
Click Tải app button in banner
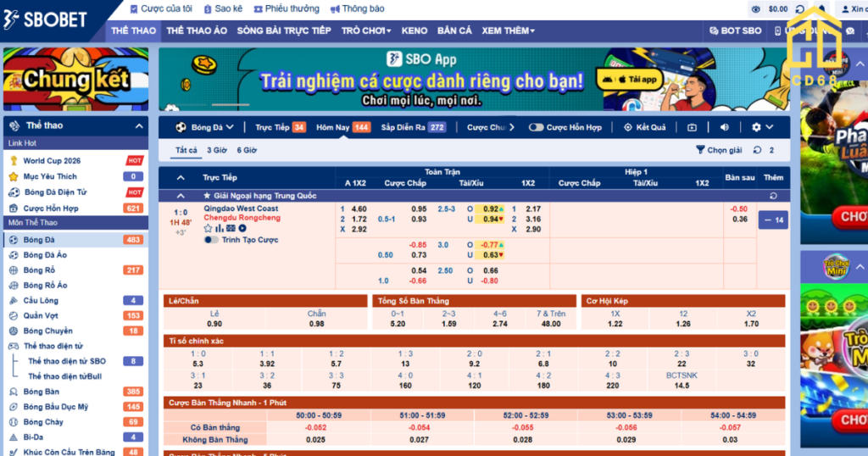[x=630, y=79]
